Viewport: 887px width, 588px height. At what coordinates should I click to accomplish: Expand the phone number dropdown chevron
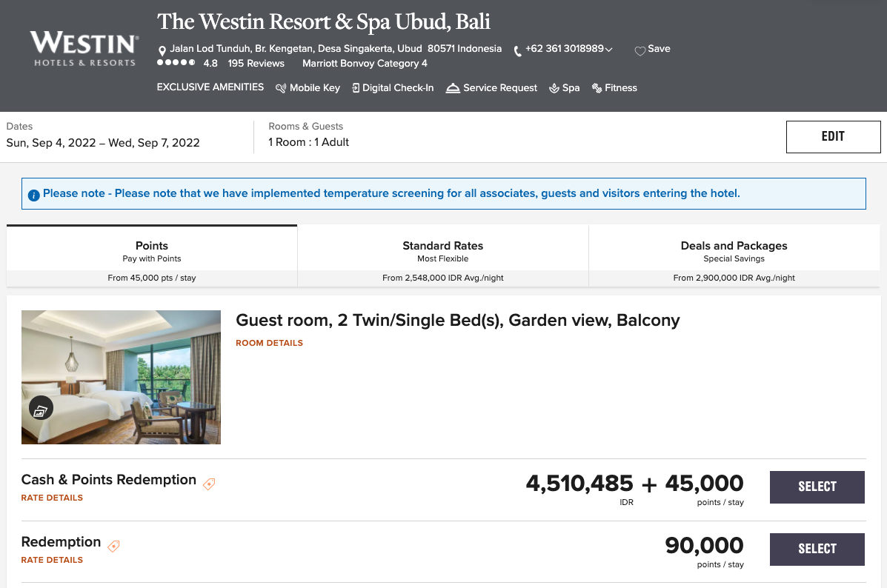[x=609, y=49]
